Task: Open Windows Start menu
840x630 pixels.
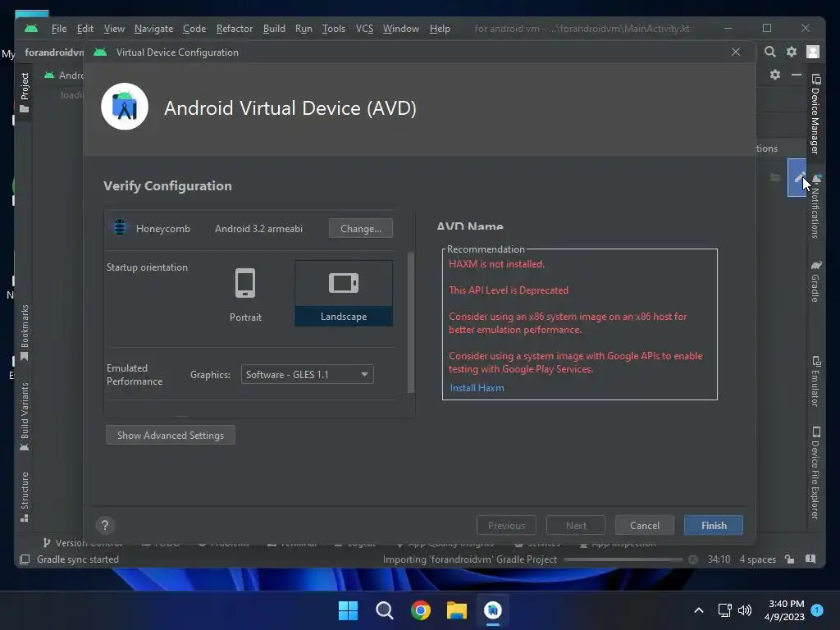Action: tap(348, 610)
